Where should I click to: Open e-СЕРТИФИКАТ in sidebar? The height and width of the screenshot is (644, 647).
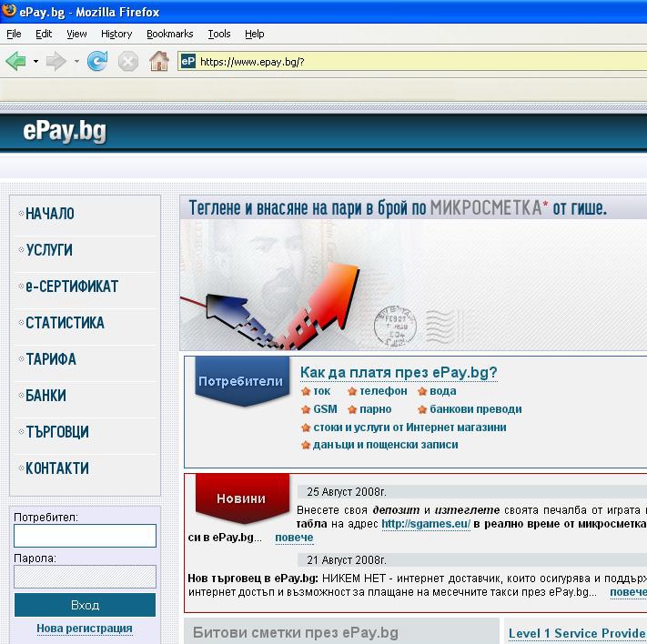coord(72,287)
